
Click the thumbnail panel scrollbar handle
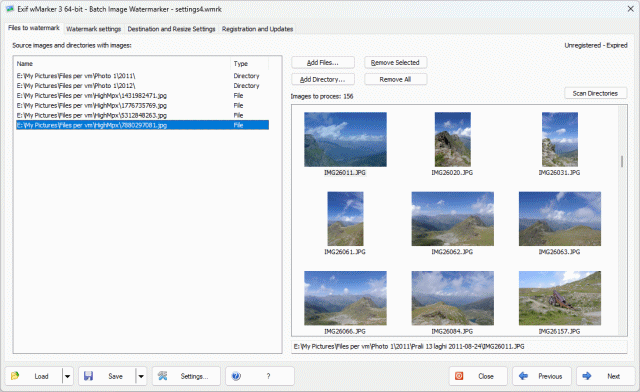click(x=622, y=161)
